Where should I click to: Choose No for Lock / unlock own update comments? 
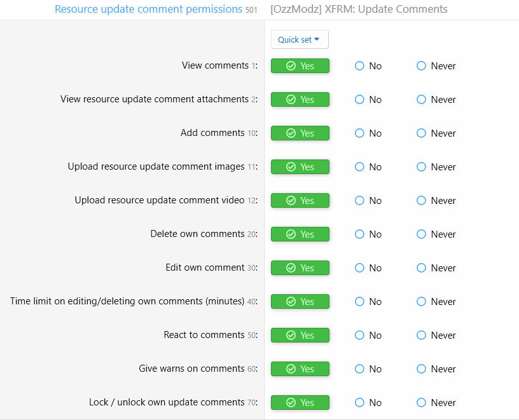[x=368, y=402]
